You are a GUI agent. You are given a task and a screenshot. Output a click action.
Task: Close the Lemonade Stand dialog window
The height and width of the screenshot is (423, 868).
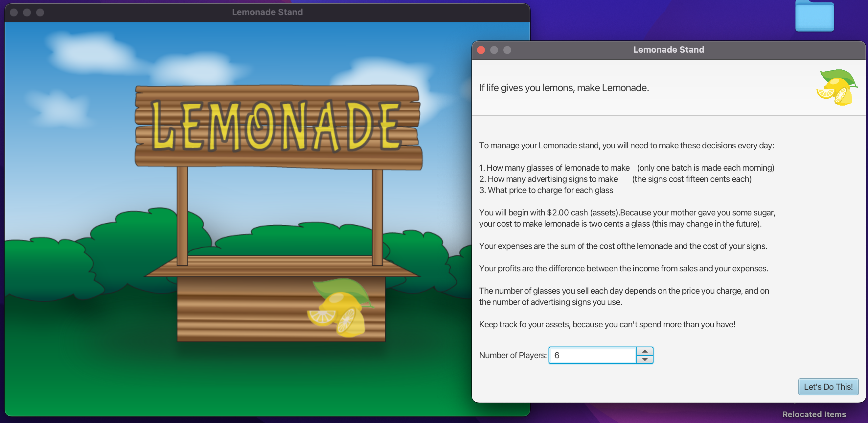coord(481,50)
